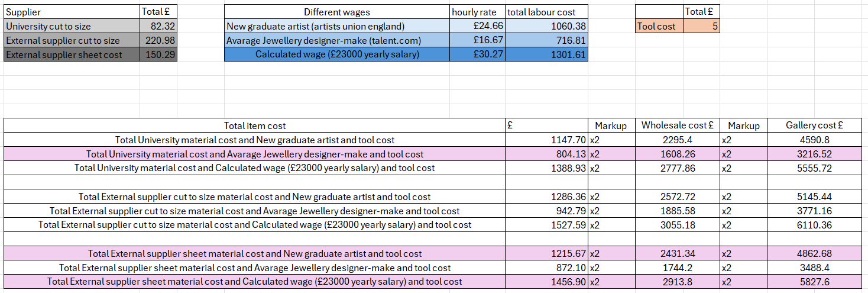
Task: Click the 1608.26 wholesale cost cell
Action: [x=678, y=154]
